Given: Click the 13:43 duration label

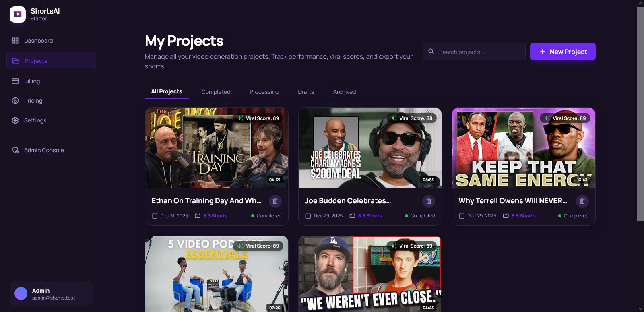Looking at the screenshot, I should coord(582,180).
